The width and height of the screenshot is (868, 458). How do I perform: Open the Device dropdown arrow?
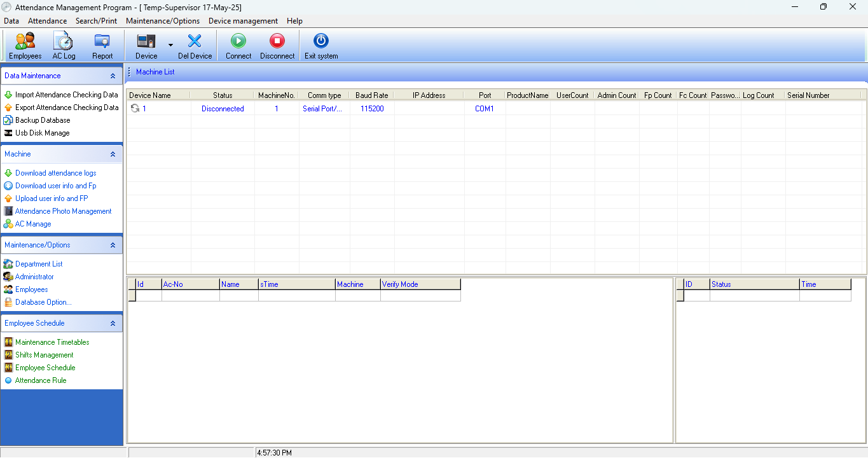coord(170,45)
